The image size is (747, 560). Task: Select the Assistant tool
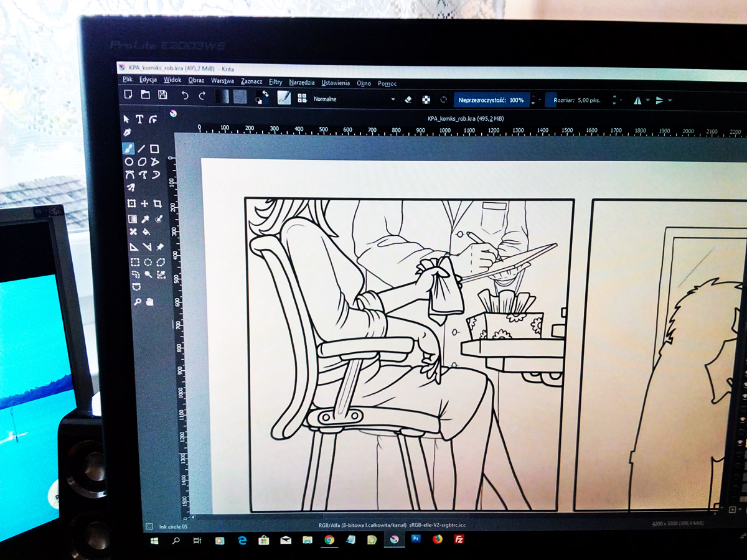click(134, 247)
